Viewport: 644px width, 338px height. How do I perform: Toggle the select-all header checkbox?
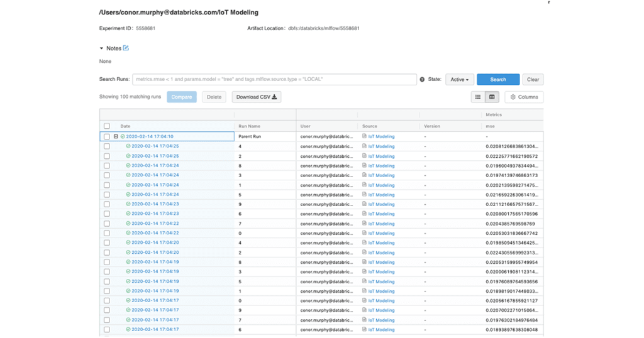[107, 126]
